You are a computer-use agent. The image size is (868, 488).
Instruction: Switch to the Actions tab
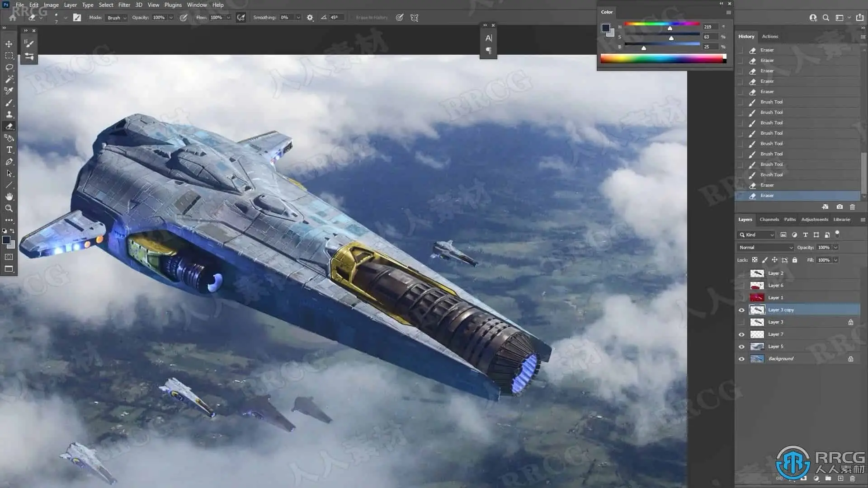pyautogui.click(x=770, y=37)
